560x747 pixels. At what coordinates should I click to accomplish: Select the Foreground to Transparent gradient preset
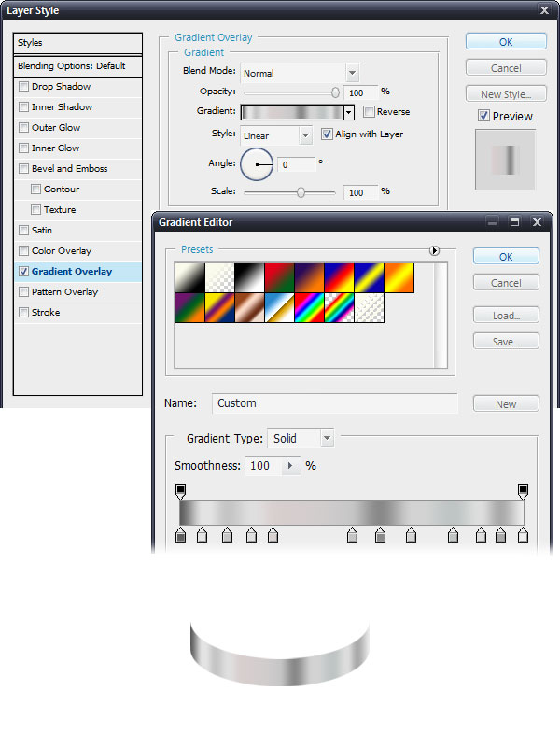pyautogui.click(x=219, y=277)
